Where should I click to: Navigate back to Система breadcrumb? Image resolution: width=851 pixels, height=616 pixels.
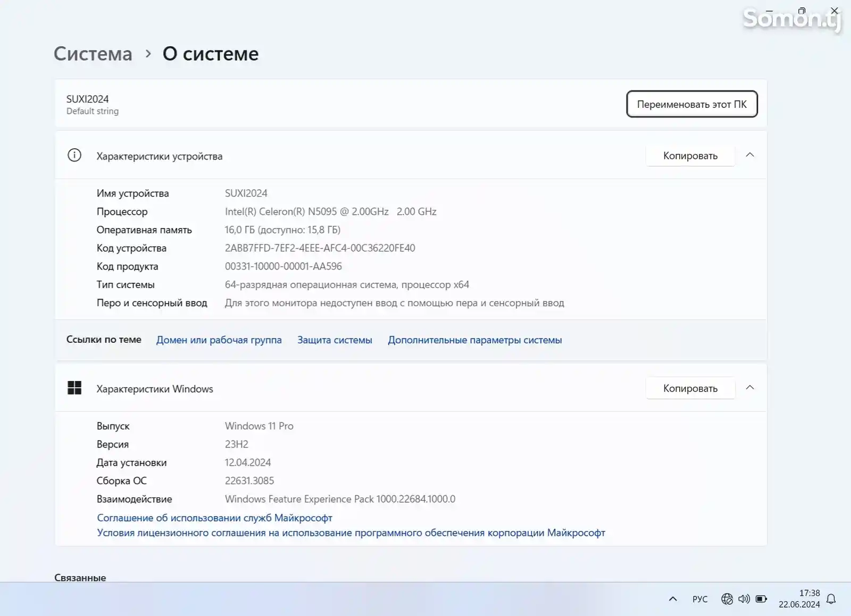(x=93, y=54)
